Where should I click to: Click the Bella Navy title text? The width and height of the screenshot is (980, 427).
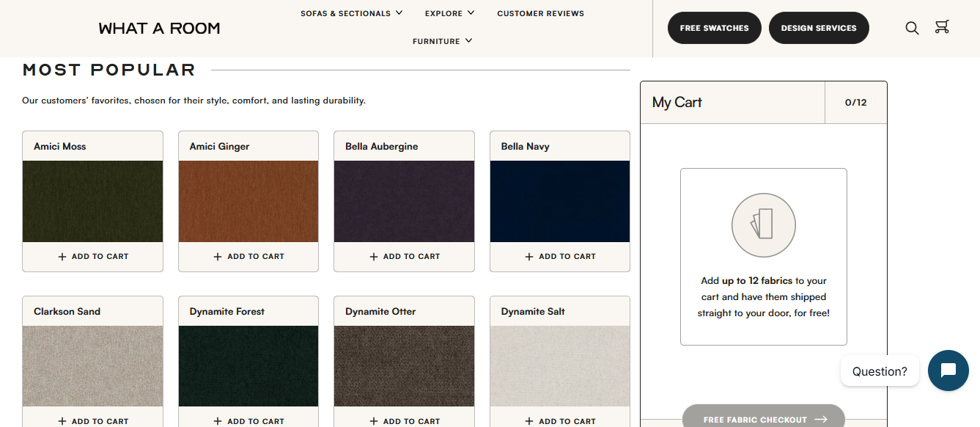pyautogui.click(x=526, y=147)
